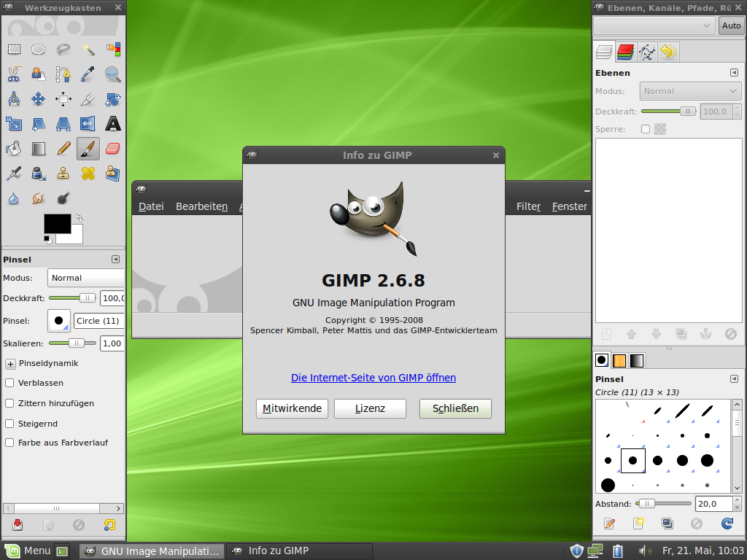Enable the Verblassen option

[x=9, y=383]
